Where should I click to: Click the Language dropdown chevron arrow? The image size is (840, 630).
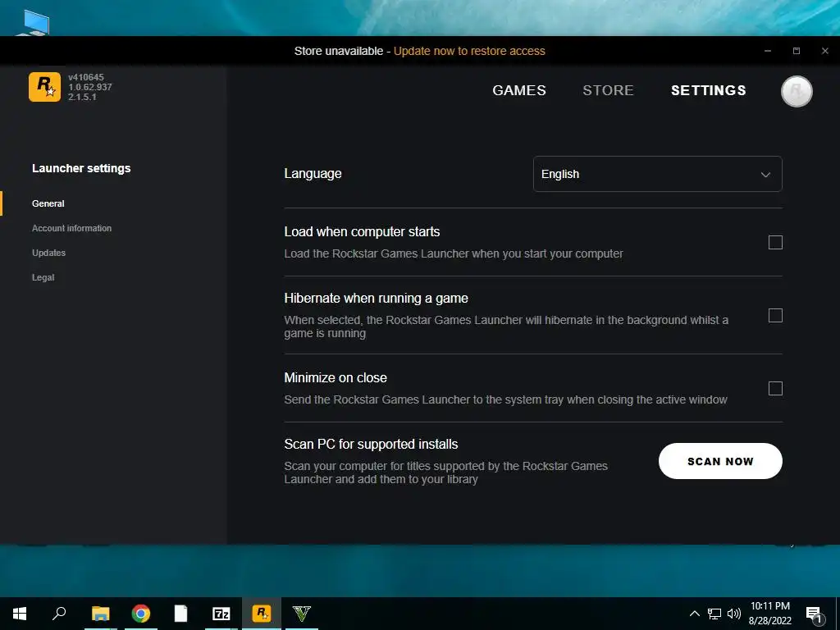click(765, 175)
